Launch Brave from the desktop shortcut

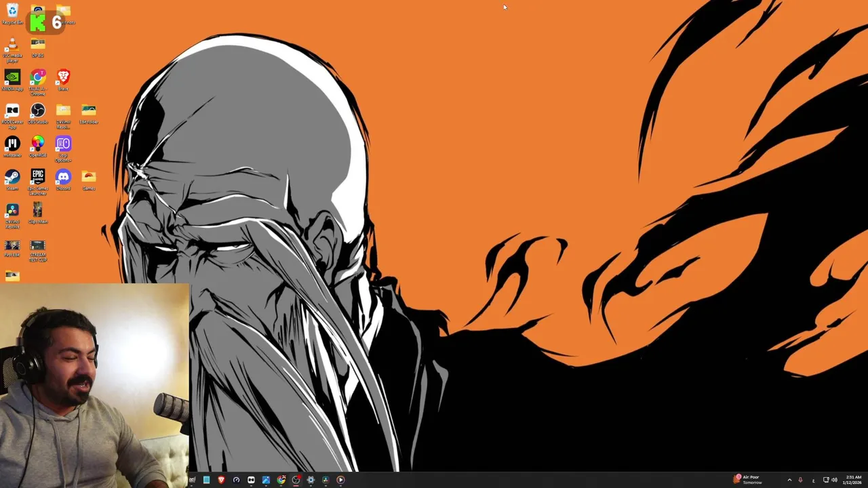[63, 80]
